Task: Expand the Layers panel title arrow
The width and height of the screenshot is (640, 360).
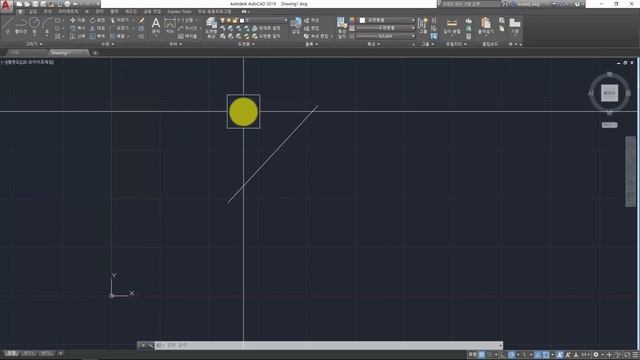Action: click(253, 44)
